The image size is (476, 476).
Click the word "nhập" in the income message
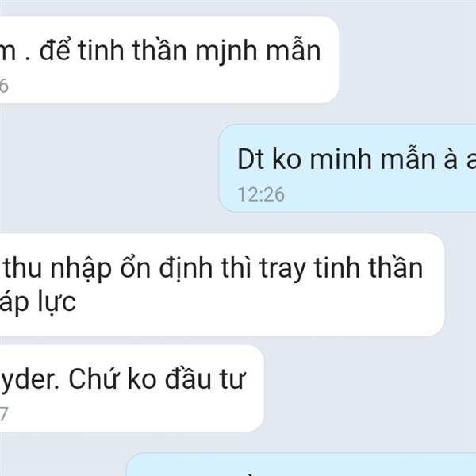point(81,269)
